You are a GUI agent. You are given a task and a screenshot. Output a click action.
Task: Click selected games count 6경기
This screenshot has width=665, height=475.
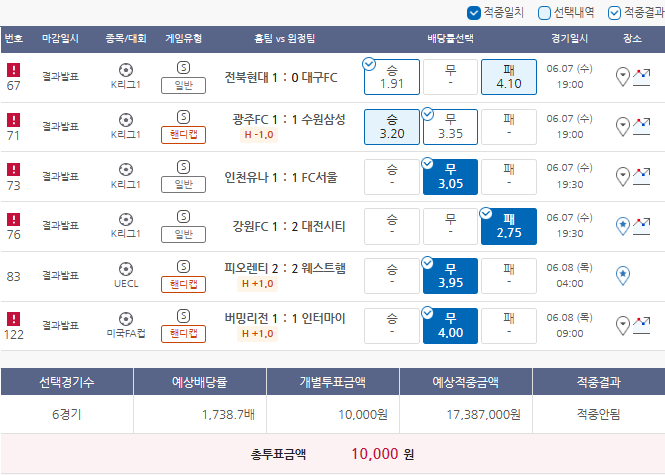tap(67, 414)
